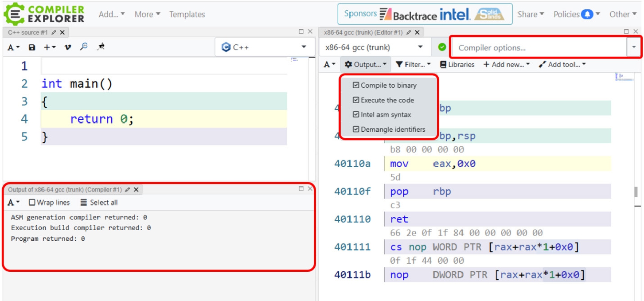The image size is (644, 301).
Task: Toggle the Wrap lines checkbox
Action: click(x=32, y=203)
